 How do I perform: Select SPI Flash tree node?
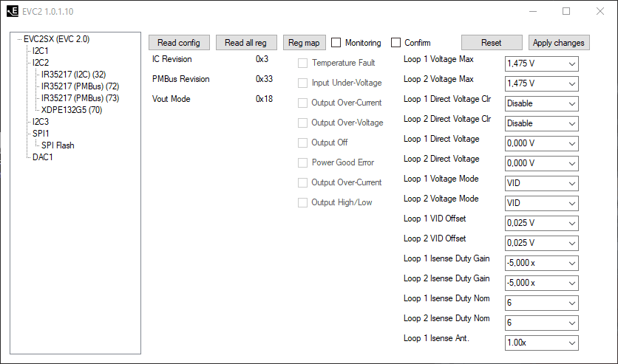[58, 145]
